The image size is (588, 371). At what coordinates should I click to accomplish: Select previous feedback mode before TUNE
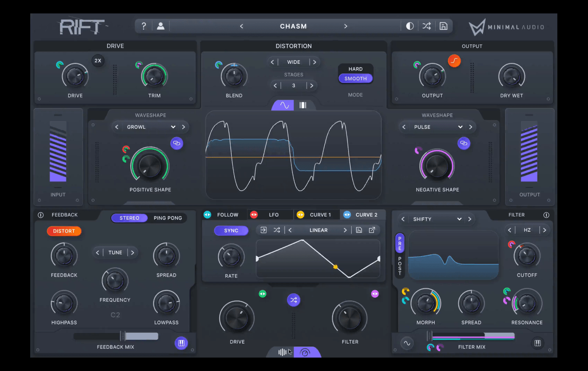click(98, 253)
